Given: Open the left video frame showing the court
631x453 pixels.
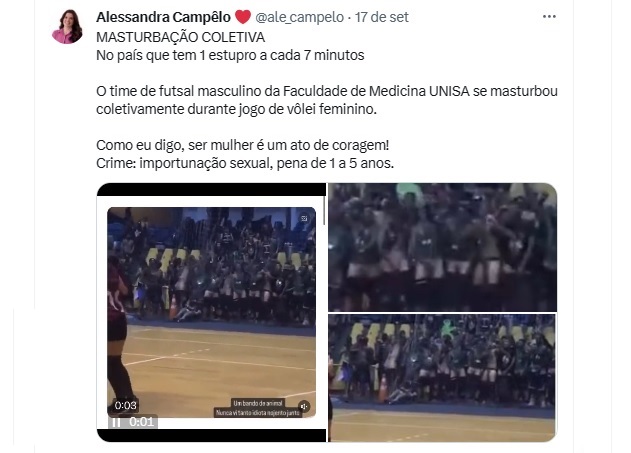Looking at the screenshot, I should coord(211,312).
